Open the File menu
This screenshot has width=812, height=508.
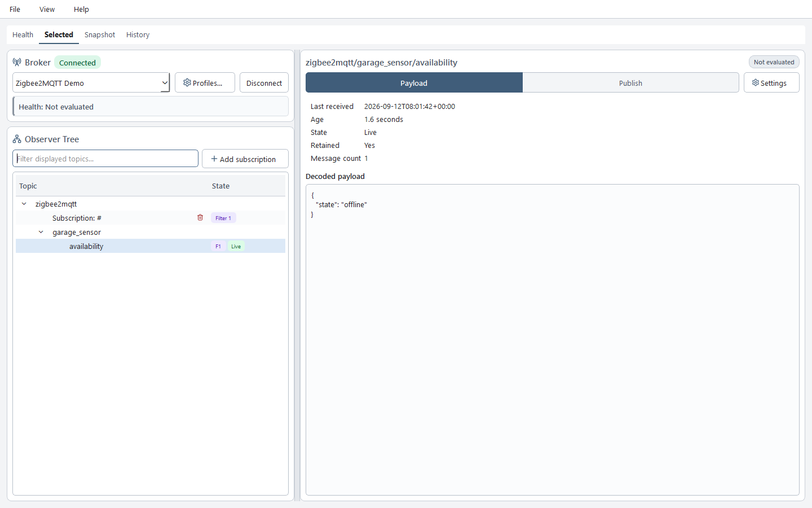click(x=15, y=9)
